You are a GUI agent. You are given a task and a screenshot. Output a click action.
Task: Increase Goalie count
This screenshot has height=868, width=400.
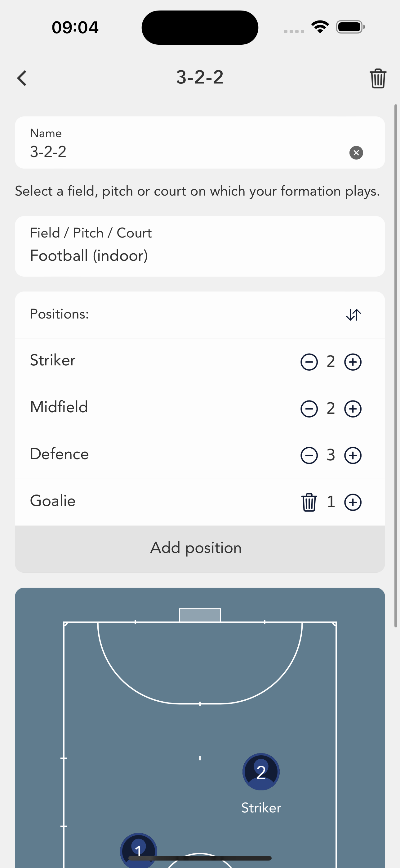click(353, 502)
